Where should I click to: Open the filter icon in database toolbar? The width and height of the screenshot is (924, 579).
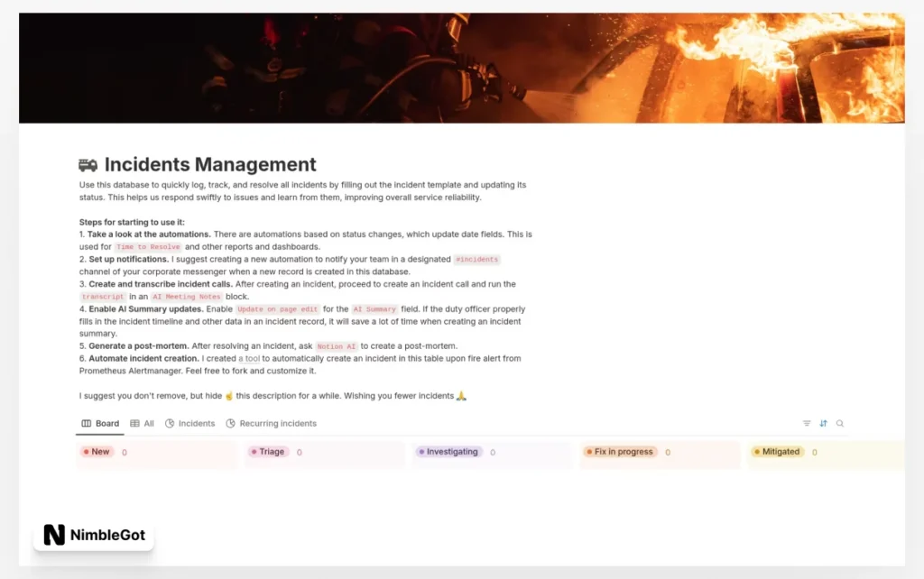click(807, 424)
